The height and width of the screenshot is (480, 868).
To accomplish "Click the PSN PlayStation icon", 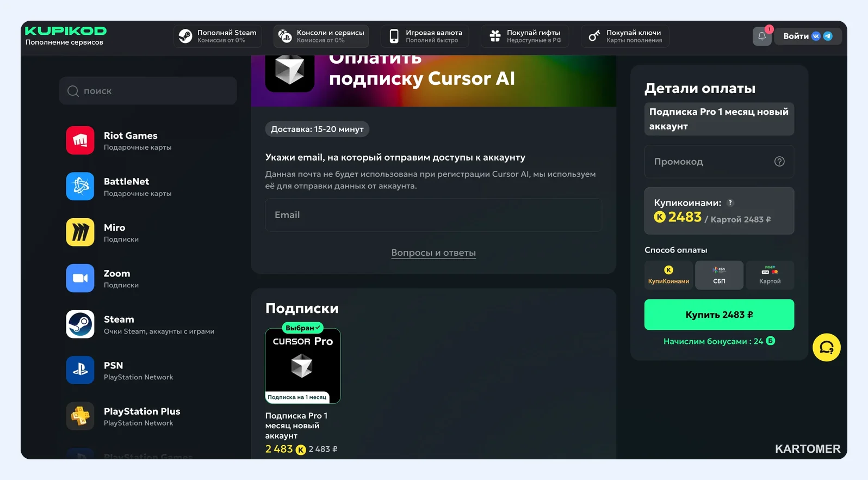I will (x=80, y=370).
